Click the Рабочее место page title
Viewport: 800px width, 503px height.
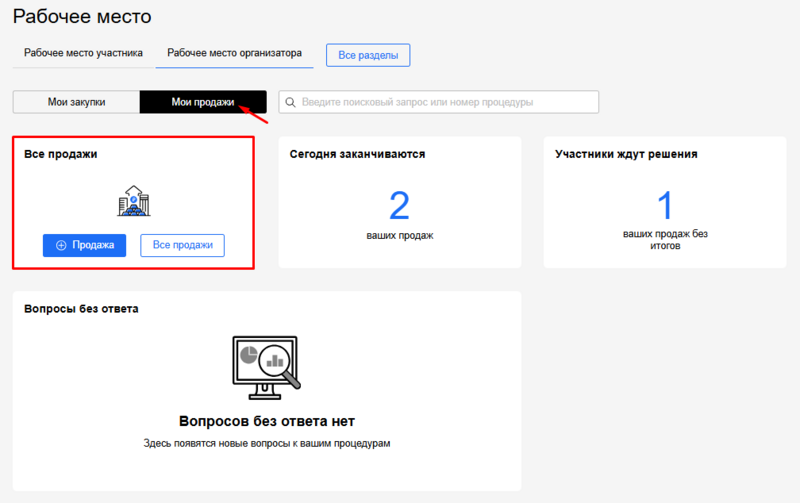[82, 17]
